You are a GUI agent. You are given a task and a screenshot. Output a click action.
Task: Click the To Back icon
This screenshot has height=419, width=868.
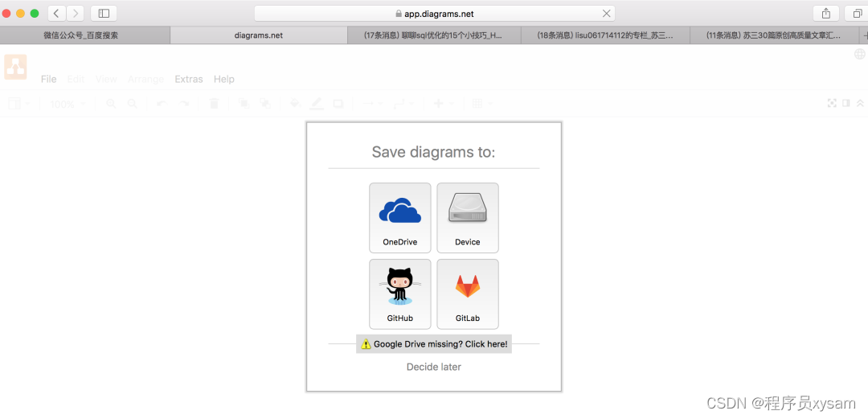pos(265,104)
